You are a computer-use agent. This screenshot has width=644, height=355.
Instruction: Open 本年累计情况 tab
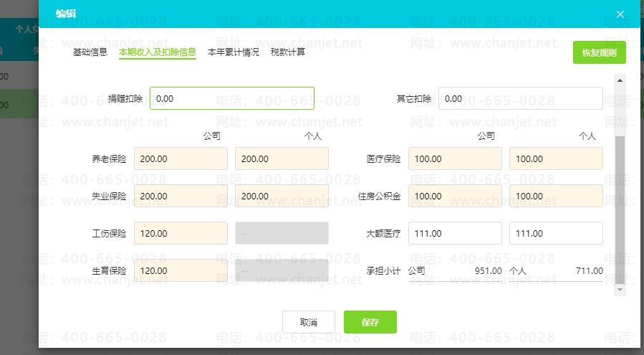pos(234,52)
